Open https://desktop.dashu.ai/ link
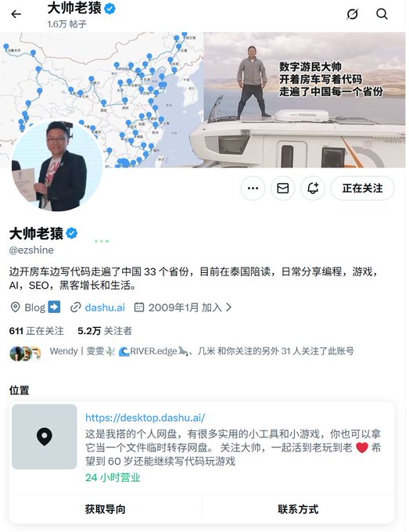The width and height of the screenshot is (409, 532). coord(145,418)
